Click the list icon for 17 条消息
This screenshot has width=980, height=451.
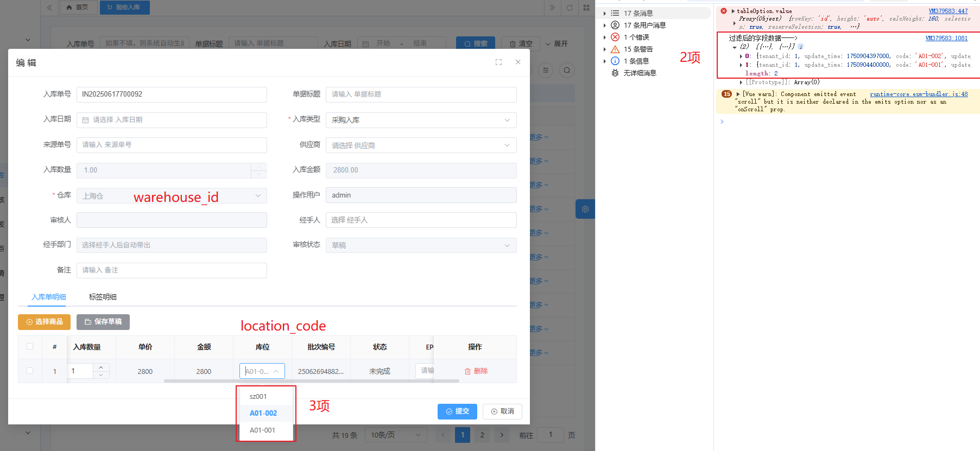click(615, 13)
